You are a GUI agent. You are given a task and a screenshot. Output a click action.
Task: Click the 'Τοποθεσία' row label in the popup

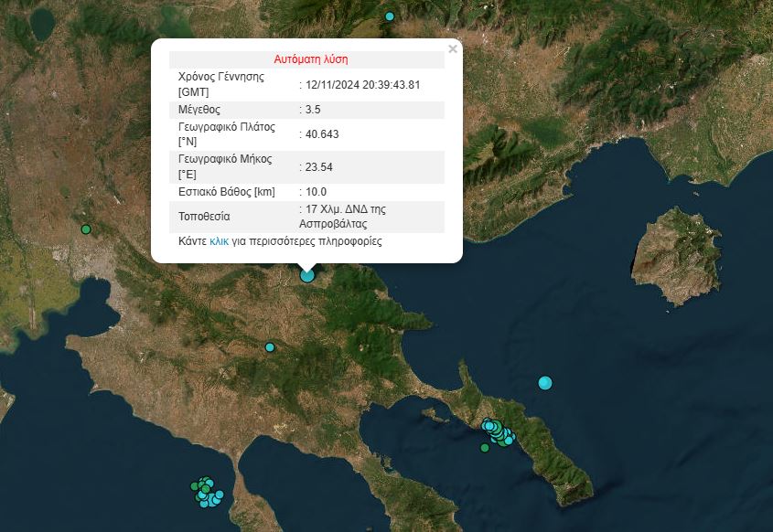204,217
